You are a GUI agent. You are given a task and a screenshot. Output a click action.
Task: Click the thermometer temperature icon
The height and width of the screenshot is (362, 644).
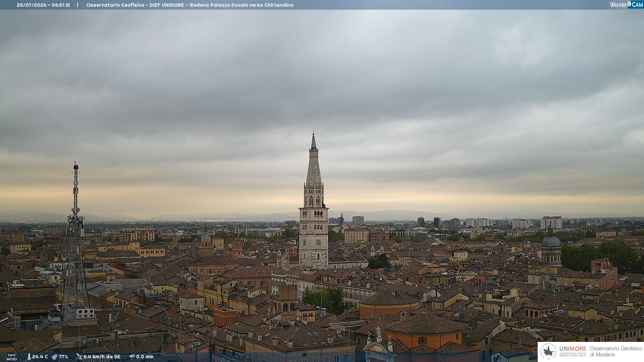(x=29, y=357)
